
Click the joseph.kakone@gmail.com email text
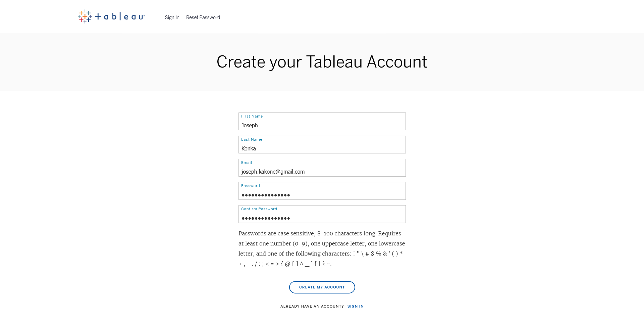273,172
